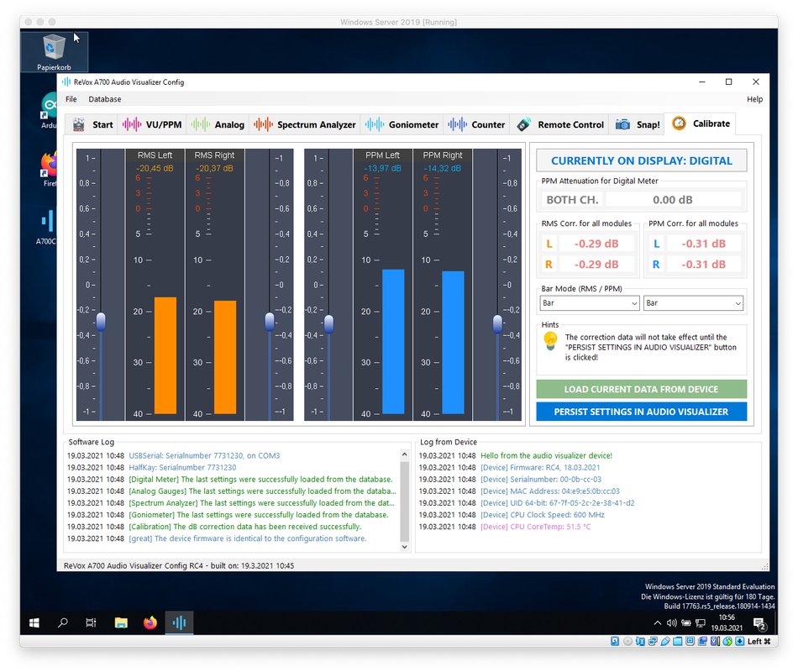Switch to the Remote Control tab

(x=560, y=124)
